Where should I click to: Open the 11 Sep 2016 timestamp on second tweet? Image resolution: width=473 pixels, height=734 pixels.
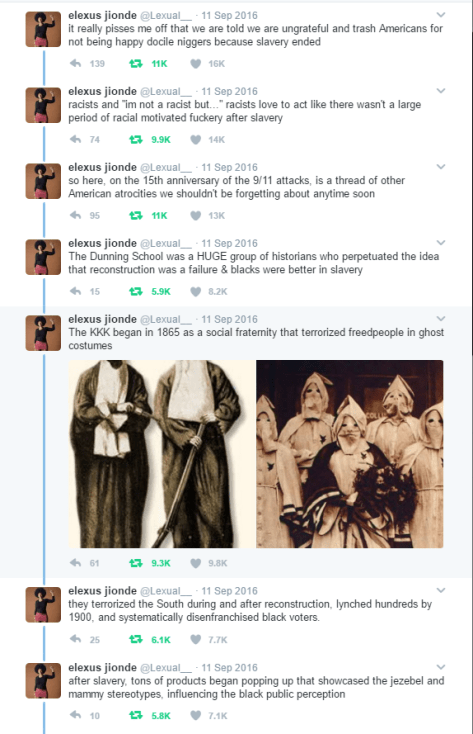click(x=229, y=91)
